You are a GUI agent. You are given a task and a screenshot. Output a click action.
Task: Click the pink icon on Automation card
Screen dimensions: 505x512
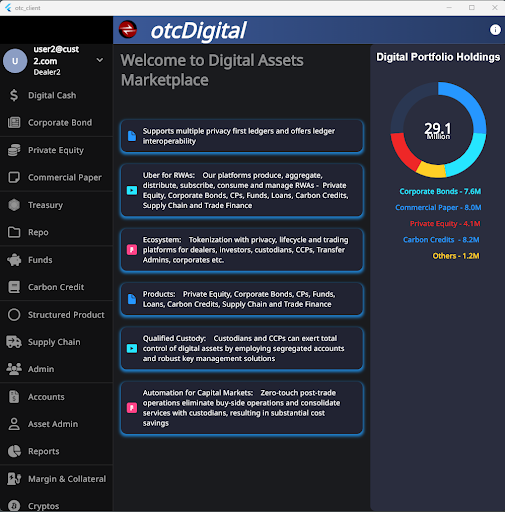[132, 408]
